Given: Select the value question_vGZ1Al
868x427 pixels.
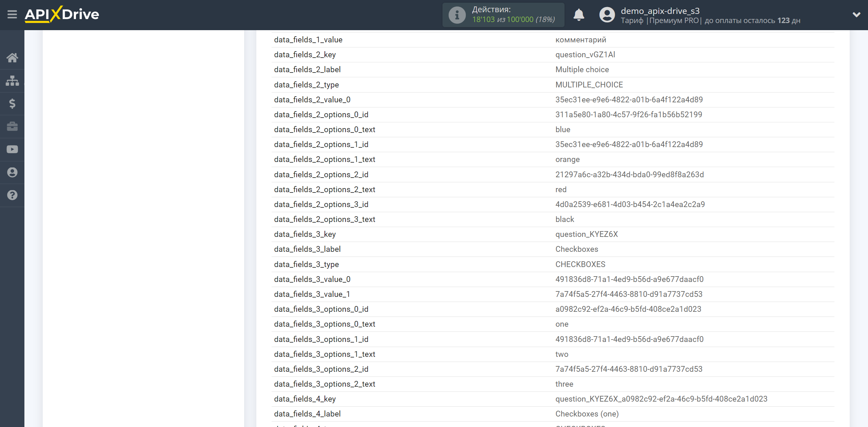Looking at the screenshot, I should click(x=585, y=55).
